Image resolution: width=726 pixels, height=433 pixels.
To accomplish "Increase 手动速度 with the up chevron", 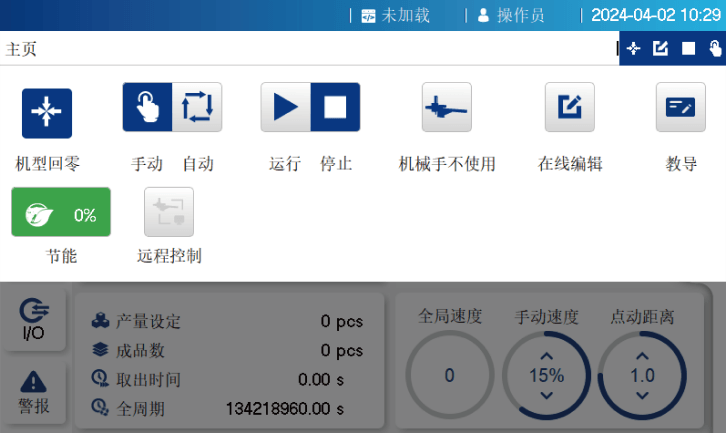I will coord(546,355).
